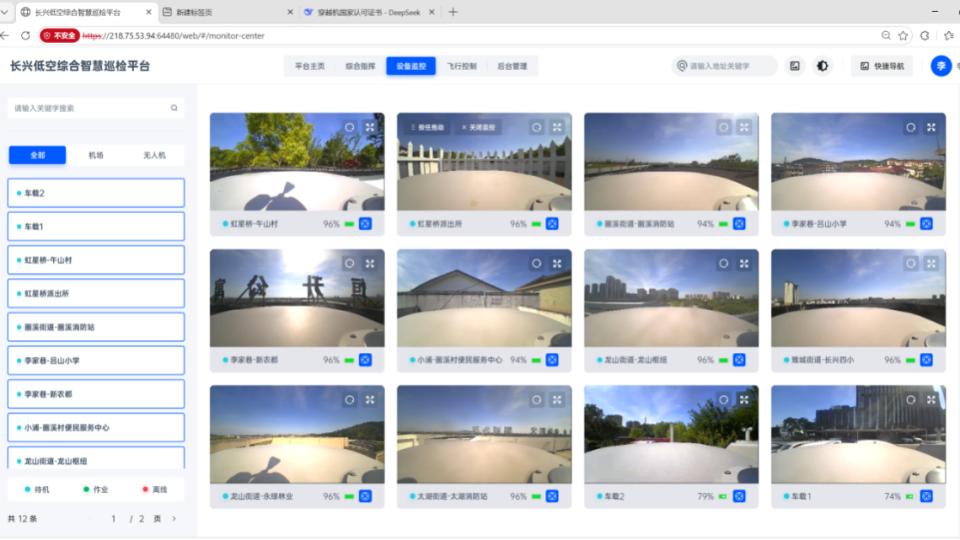Go to next page of device list

point(174,519)
